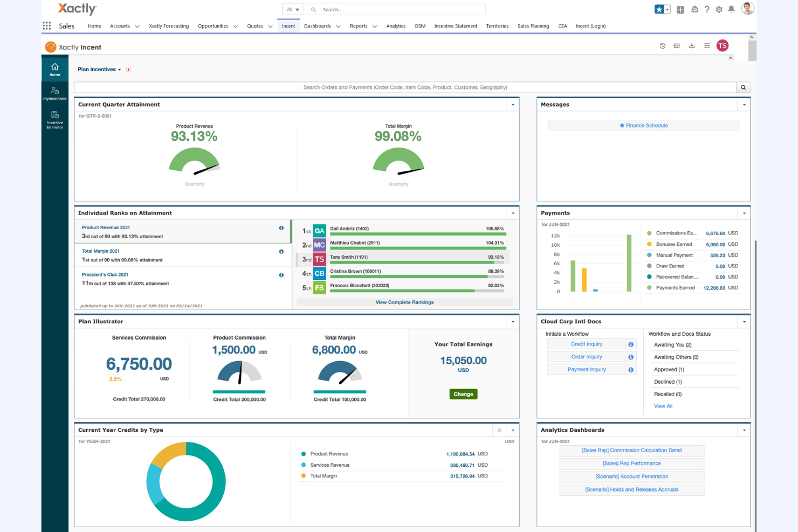Toggle the Analytics Dashboards panel menu
Viewport: 798px width, 532px height.
744,430
